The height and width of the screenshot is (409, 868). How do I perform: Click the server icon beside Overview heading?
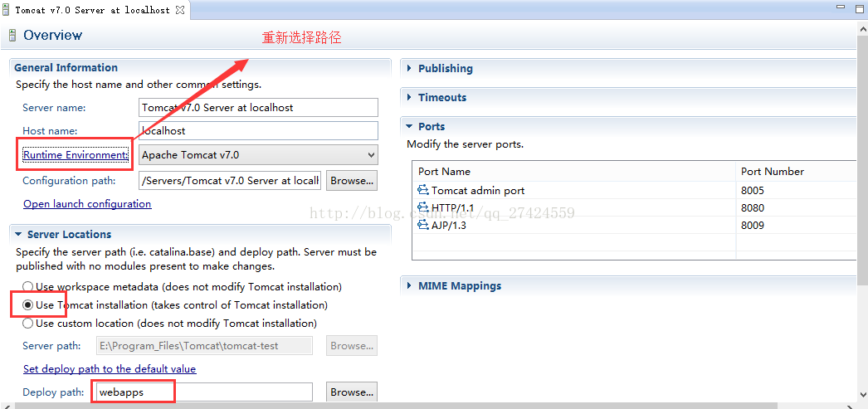point(12,36)
